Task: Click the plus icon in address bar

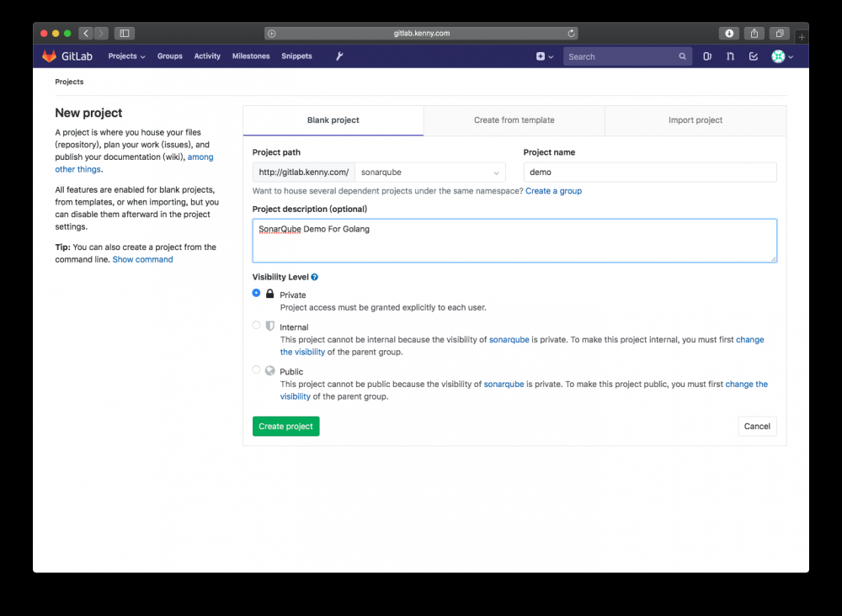Action: (x=272, y=34)
